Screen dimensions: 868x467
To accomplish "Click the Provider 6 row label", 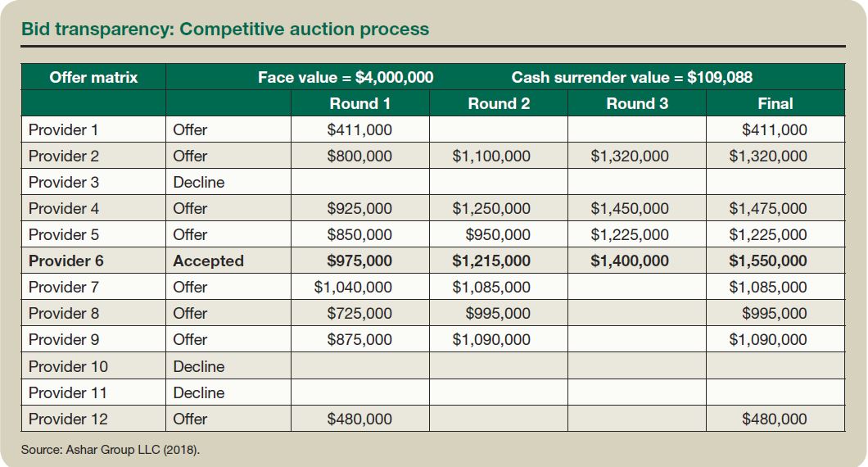I will [x=66, y=261].
